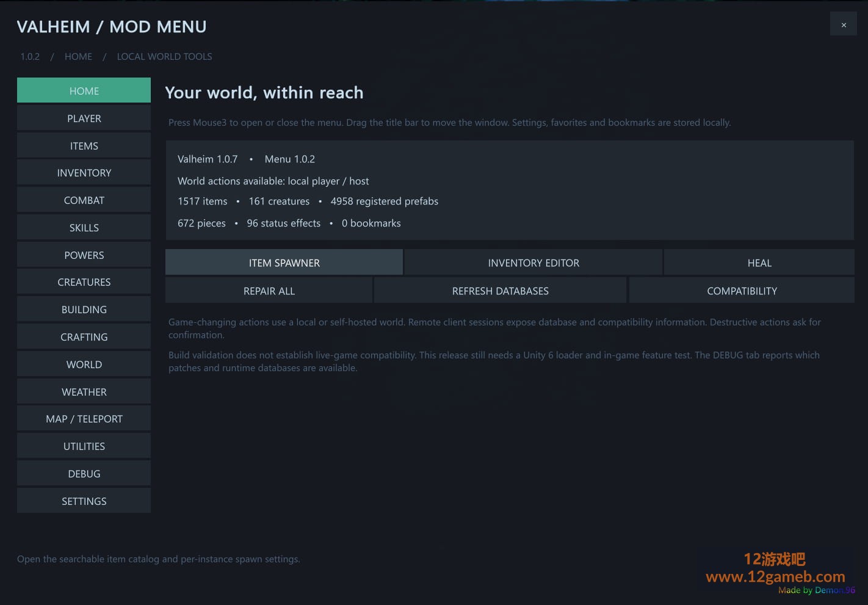This screenshot has width=868, height=605.
Task: Show the UTILITIES tab
Action: point(84,446)
